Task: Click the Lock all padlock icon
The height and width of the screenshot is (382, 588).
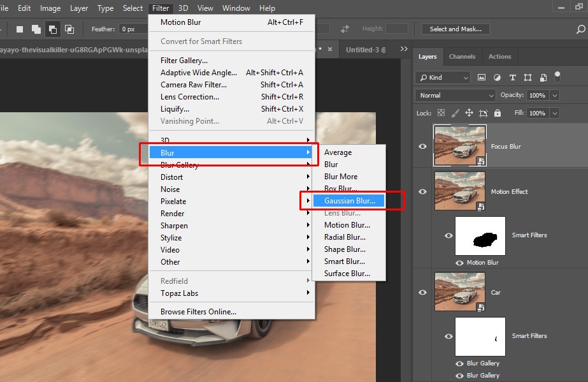Action: (498, 113)
